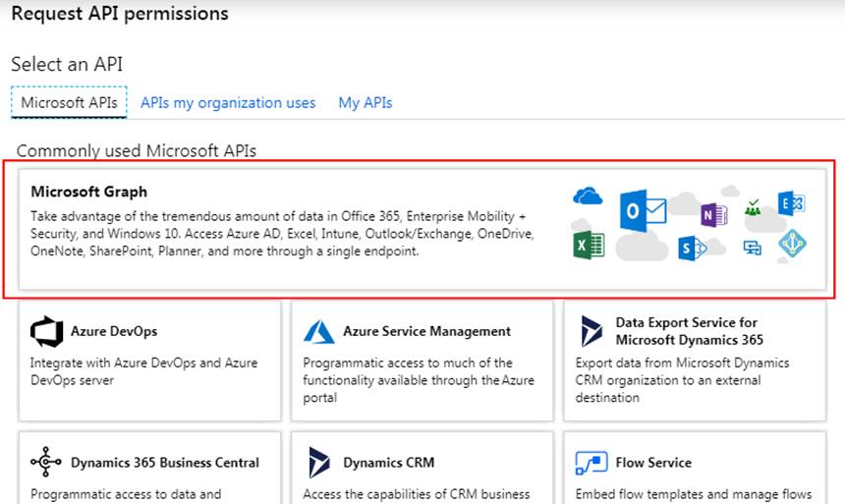Click the Flow Service icon
The width and height of the screenshot is (845, 504).
pos(591,463)
